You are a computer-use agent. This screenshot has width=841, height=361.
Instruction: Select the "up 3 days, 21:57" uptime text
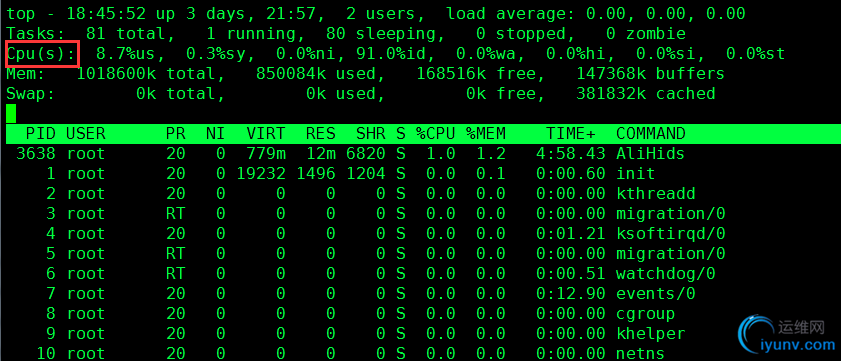240,14
